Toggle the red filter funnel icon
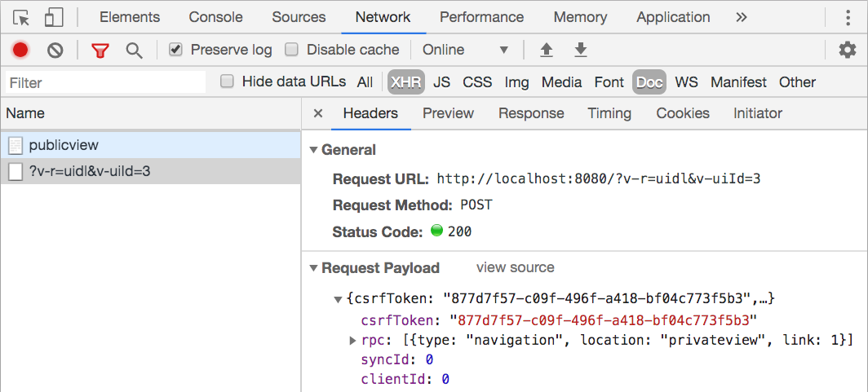The width and height of the screenshot is (868, 392). point(100,51)
